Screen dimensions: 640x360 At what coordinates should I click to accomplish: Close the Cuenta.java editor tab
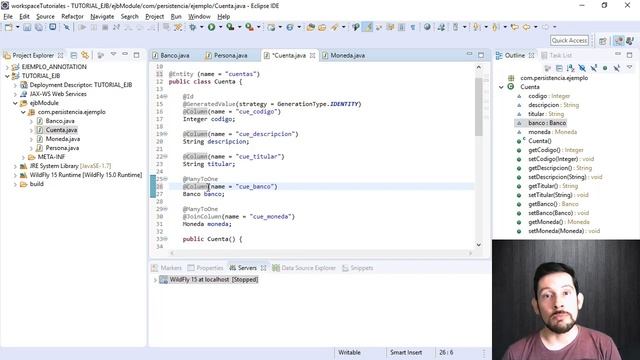(x=312, y=56)
